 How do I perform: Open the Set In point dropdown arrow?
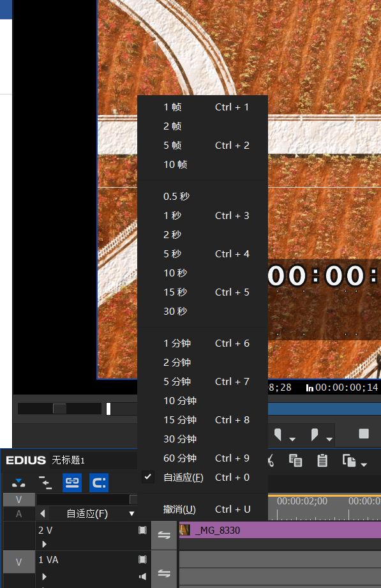pos(292,439)
